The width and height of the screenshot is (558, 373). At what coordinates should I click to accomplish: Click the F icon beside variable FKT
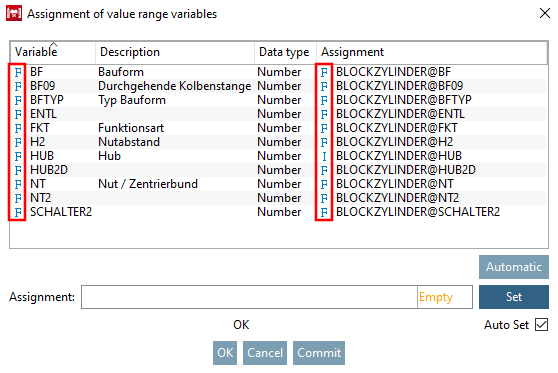coord(18,128)
